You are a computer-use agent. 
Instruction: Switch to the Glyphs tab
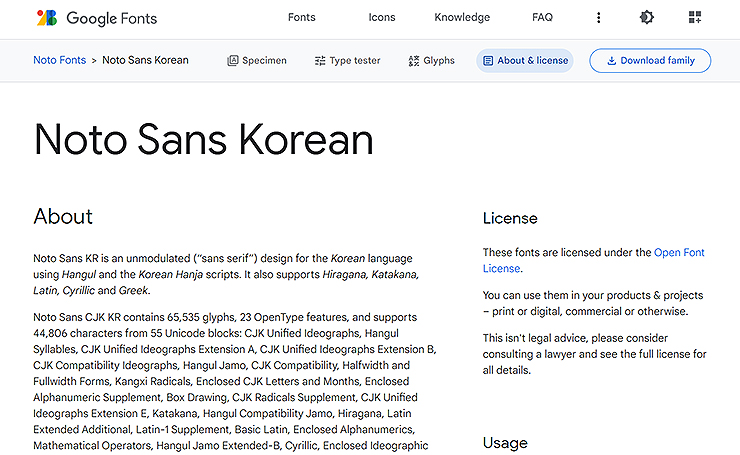coord(431,60)
